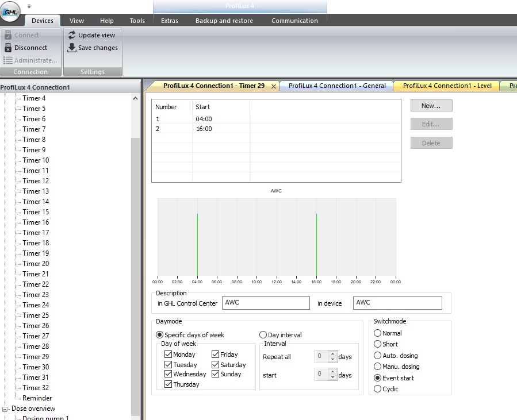Image resolution: width=517 pixels, height=420 pixels.
Task: Decrease the start days spinner value
Action: click(x=333, y=377)
